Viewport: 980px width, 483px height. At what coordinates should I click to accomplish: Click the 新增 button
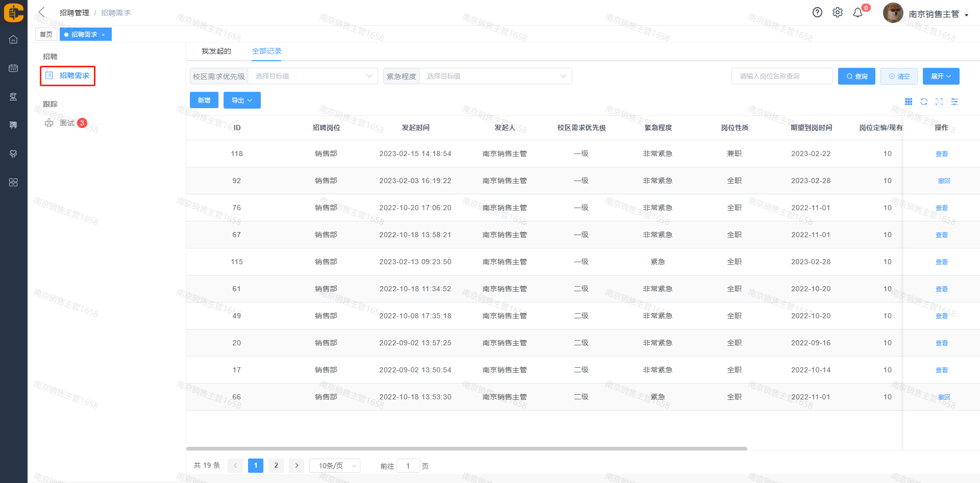coord(204,100)
